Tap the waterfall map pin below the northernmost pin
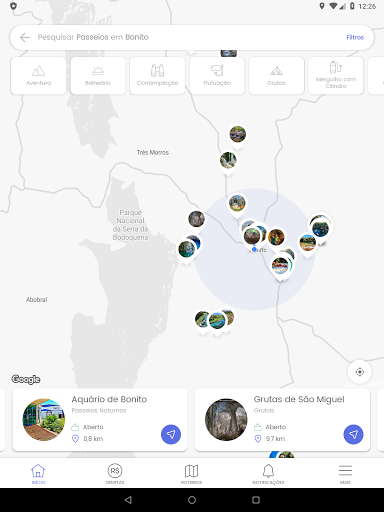The height and width of the screenshot is (512, 384). 228,160
